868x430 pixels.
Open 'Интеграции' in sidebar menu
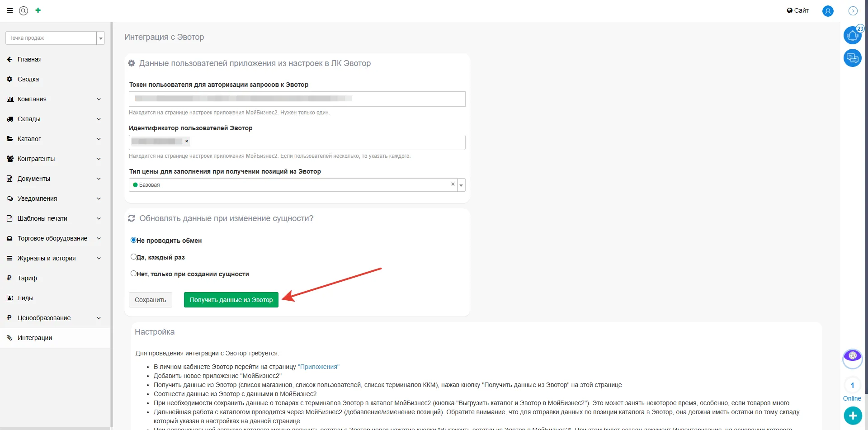(35, 338)
